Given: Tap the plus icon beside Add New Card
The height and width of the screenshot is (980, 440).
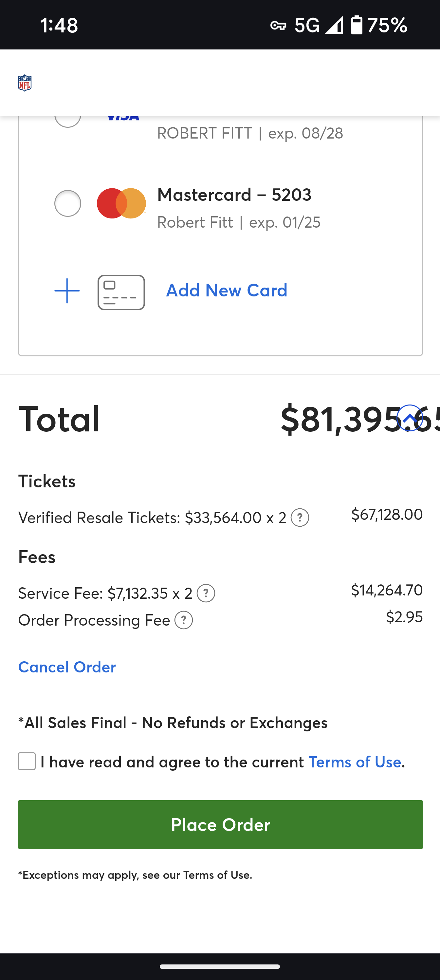Looking at the screenshot, I should tap(67, 291).
